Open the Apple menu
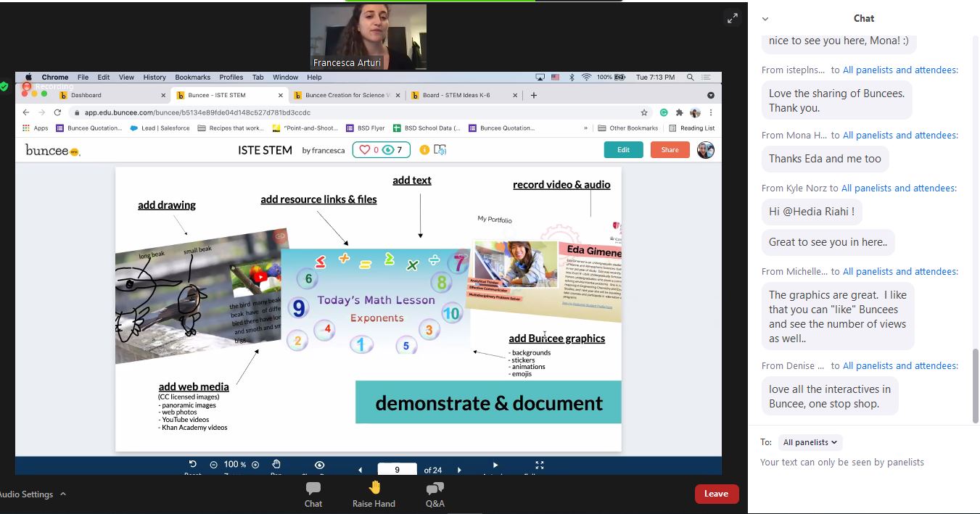Image resolution: width=980 pixels, height=514 pixels. tap(29, 77)
